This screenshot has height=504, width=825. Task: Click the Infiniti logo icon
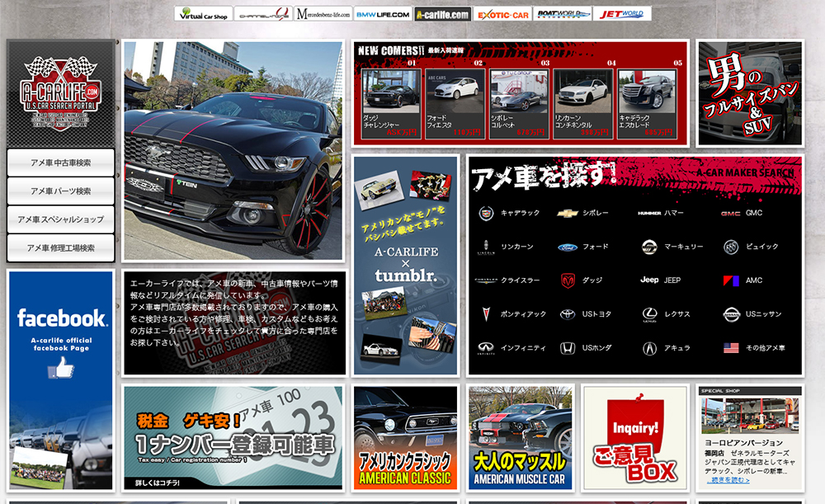[x=486, y=348]
